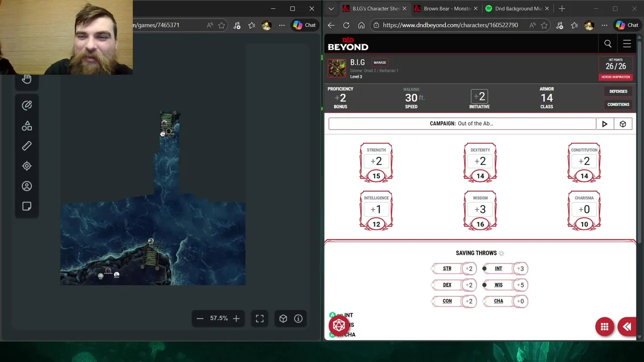Go back in the right browser window
The width and height of the screenshot is (644, 362).
pyautogui.click(x=331, y=25)
